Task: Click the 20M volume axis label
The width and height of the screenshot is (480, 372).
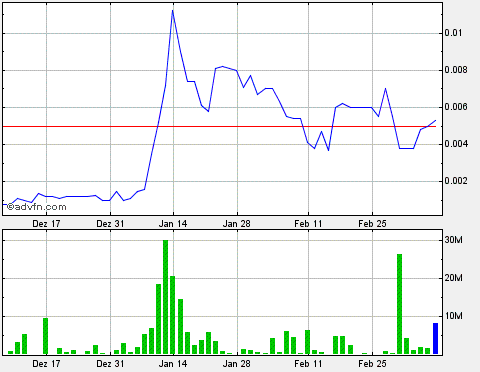Action: click(453, 278)
